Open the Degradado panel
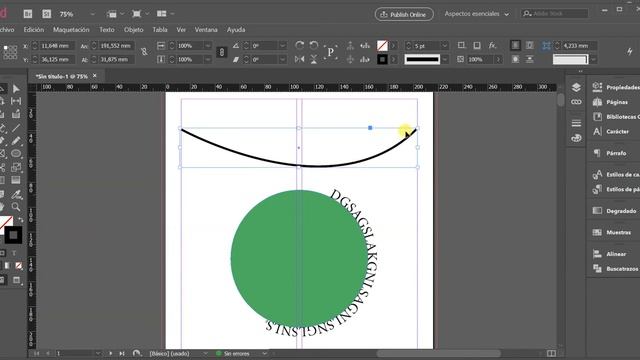 (615, 211)
